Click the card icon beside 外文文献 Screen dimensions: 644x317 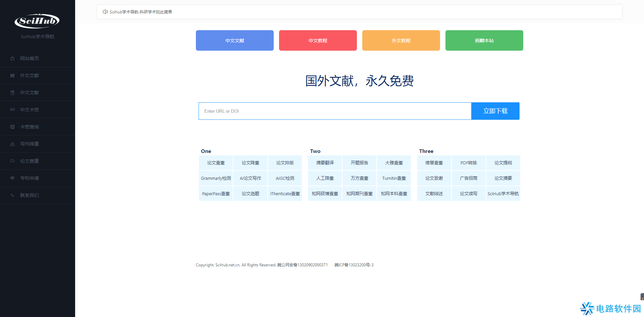coord(12,75)
